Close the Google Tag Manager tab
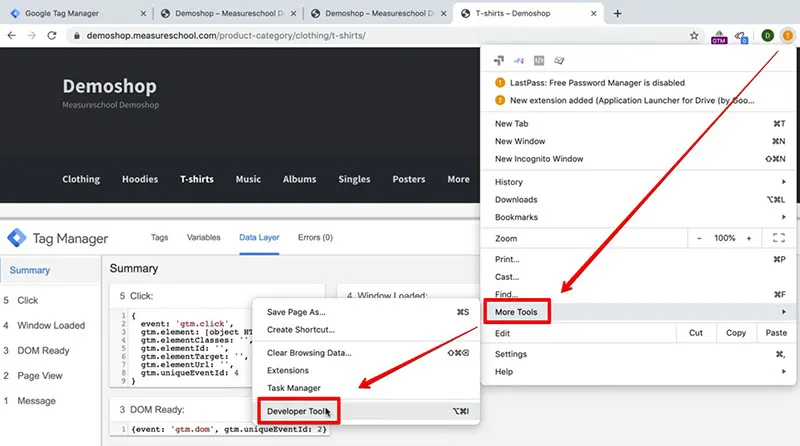Viewport: 800px width, 446px height. tap(143, 14)
